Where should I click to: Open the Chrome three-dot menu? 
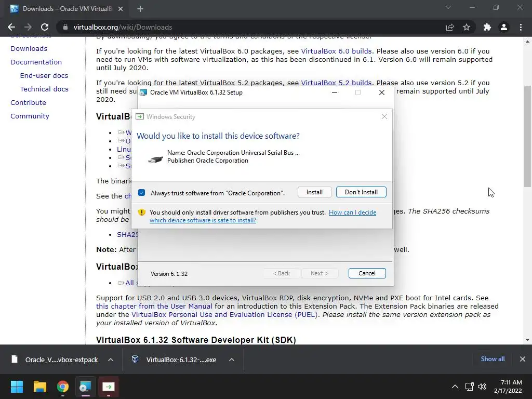coord(521,27)
